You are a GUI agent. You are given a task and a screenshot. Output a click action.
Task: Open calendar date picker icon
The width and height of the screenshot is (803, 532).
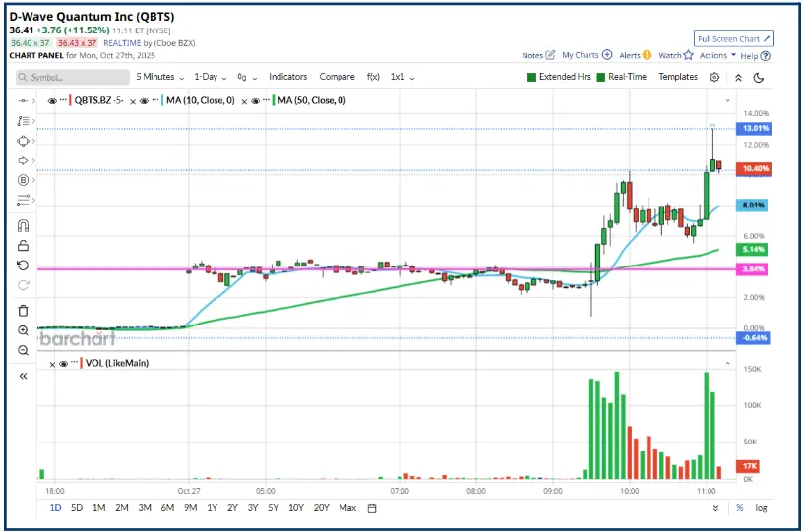coord(372,508)
